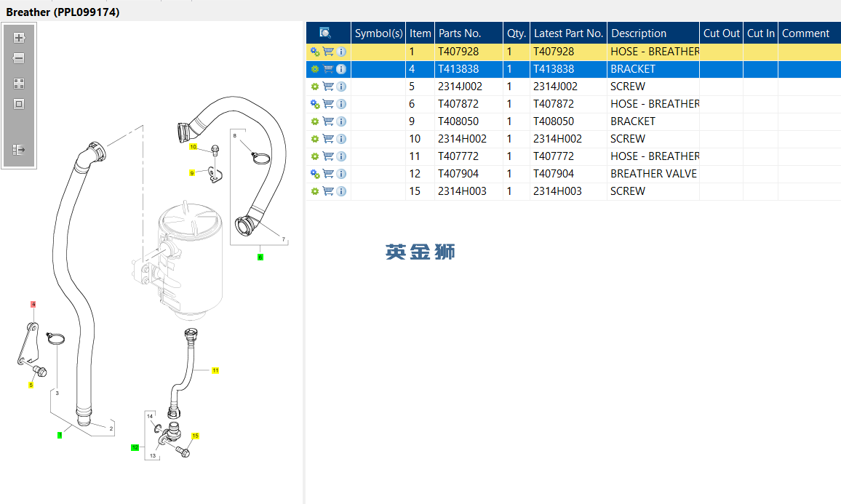The height and width of the screenshot is (504, 841).
Task: Show info for 2314H003 screw
Action: (x=341, y=191)
